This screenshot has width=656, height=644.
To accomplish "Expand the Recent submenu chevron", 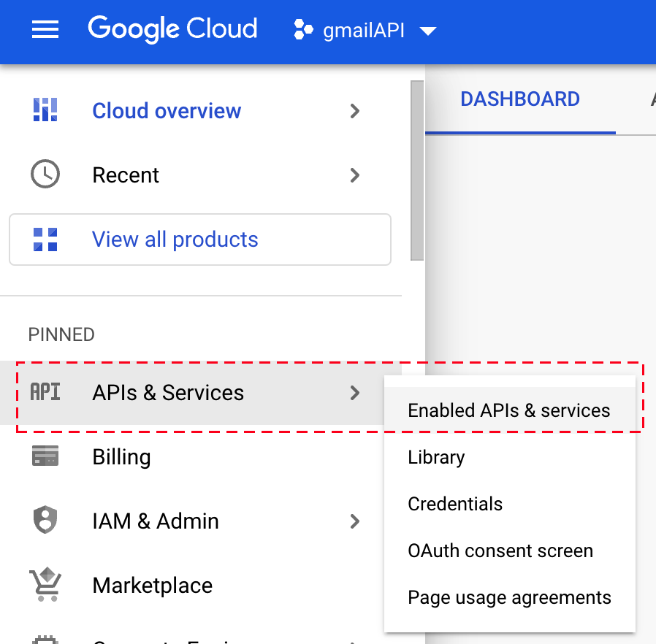I will (355, 175).
